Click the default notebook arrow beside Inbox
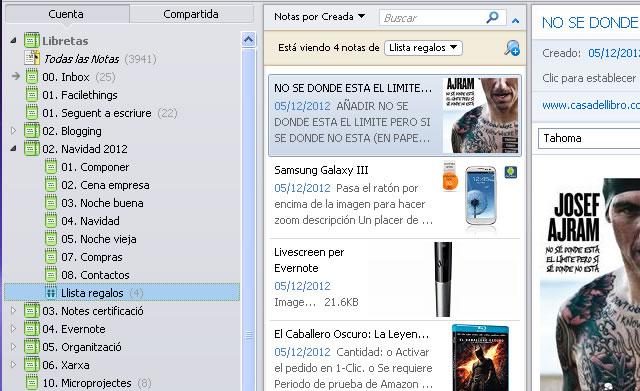Image resolution: width=640 pixels, height=391 pixels. (16, 76)
